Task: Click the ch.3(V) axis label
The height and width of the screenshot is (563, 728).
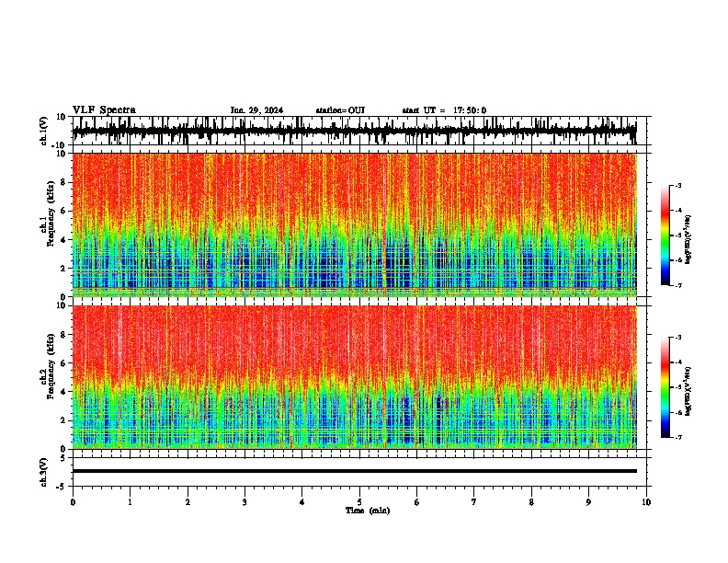Action: (45, 473)
